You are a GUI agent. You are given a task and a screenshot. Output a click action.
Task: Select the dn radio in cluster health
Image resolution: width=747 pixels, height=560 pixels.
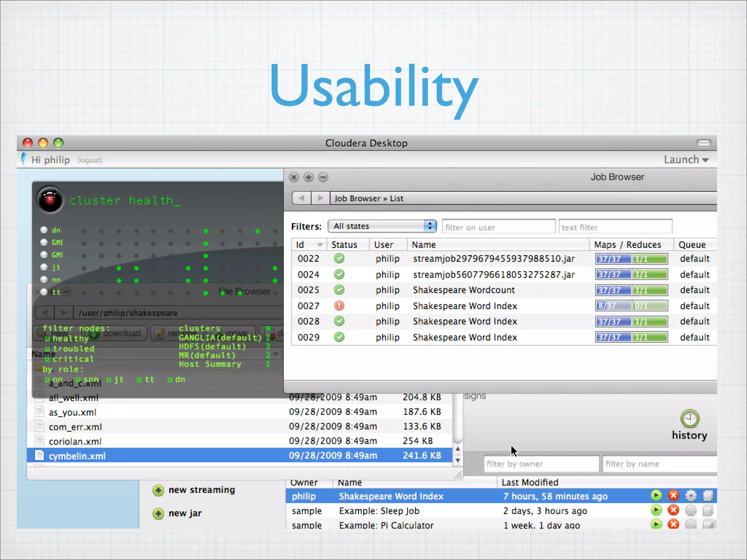44,230
